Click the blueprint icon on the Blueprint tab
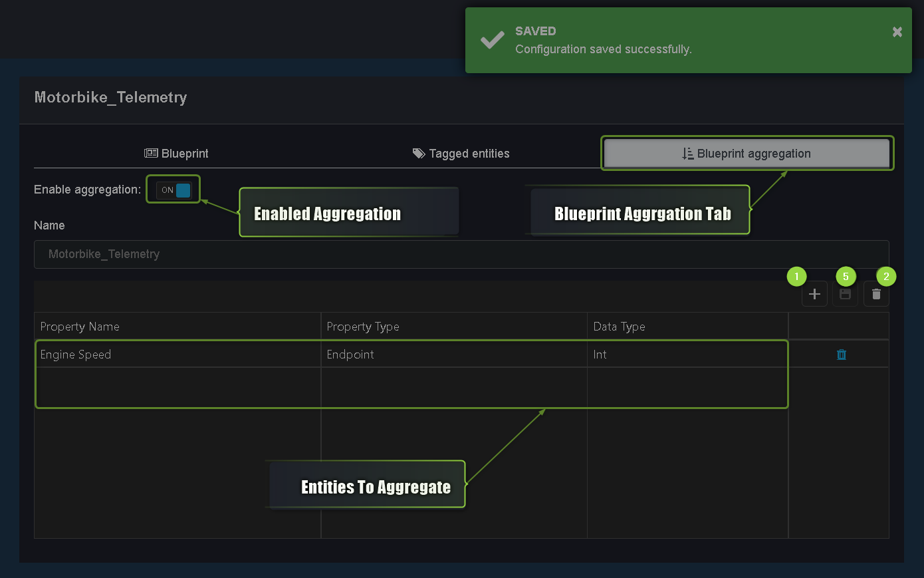924x578 pixels. click(x=150, y=153)
